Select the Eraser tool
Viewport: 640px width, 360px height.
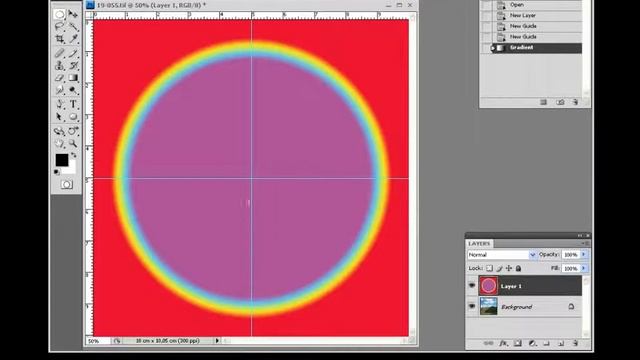[60, 78]
